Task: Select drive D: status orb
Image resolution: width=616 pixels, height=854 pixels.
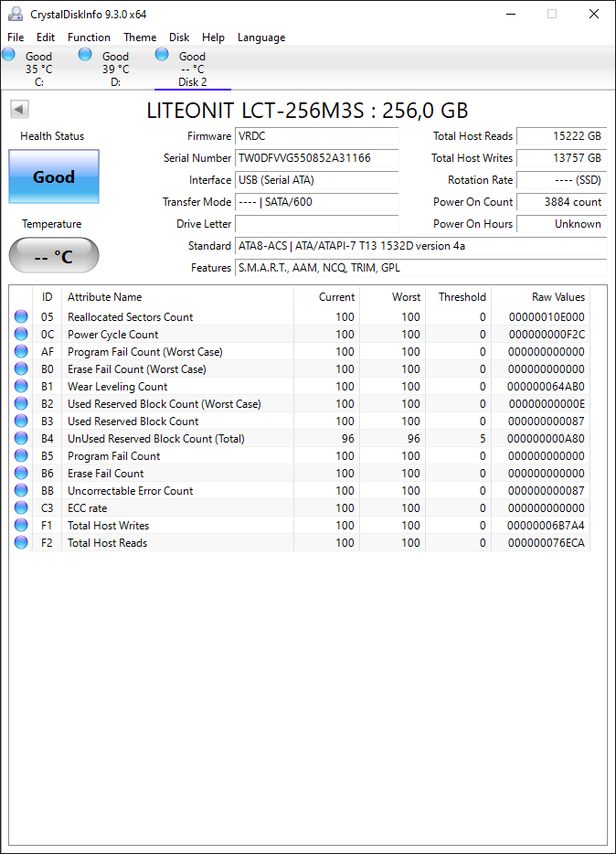Action: coord(85,54)
